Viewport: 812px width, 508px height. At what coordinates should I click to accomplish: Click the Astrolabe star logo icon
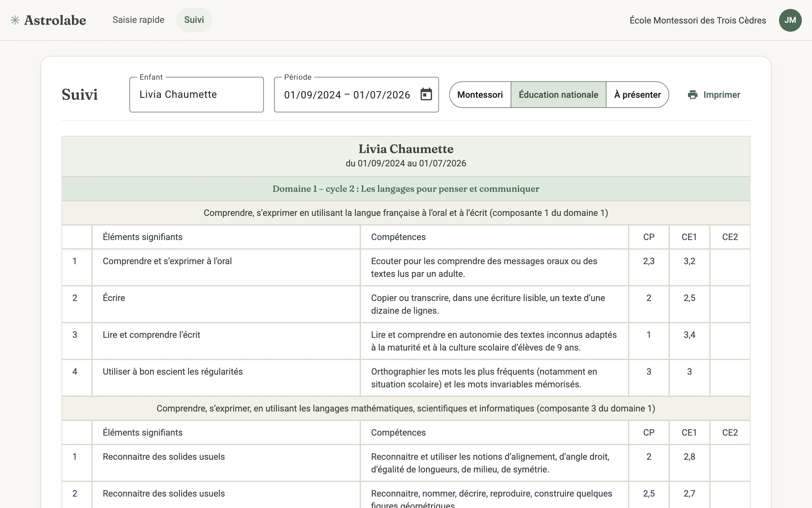pos(15,20)
